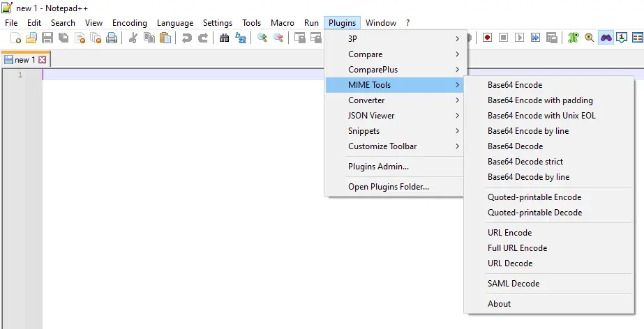Open the Language menu

tap(175, 23)
